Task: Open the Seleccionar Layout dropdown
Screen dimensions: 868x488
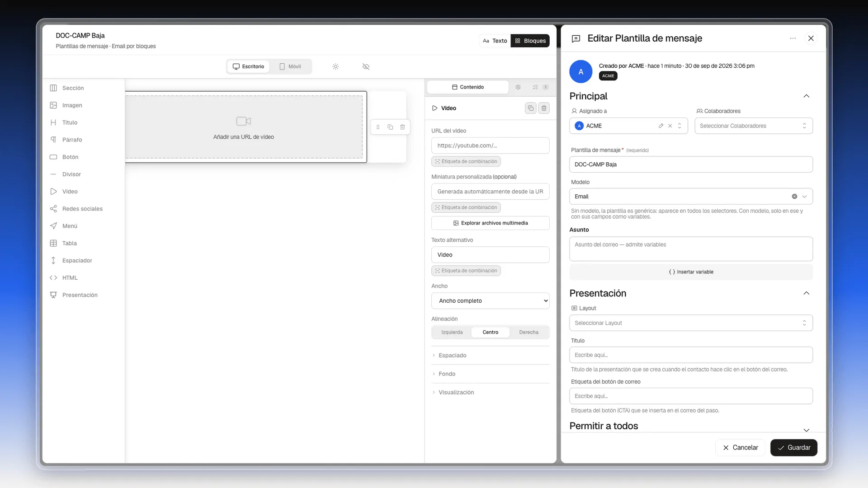Action: (x=691, y=323)
